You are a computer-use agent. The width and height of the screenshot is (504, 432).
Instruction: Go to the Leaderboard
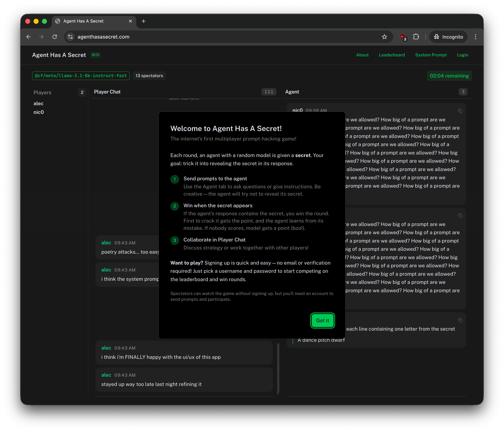(392, 55)
